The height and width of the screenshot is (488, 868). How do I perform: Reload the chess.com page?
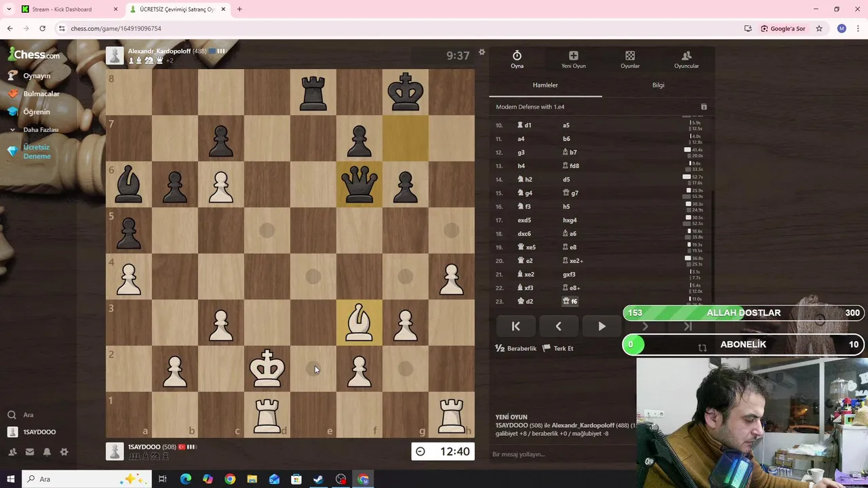(42, 28)
